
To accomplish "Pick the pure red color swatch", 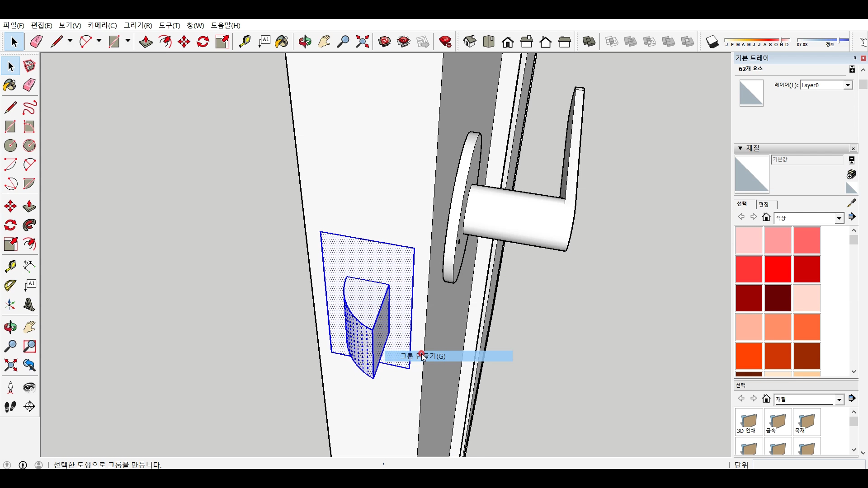I will click(x=778, y=269).
